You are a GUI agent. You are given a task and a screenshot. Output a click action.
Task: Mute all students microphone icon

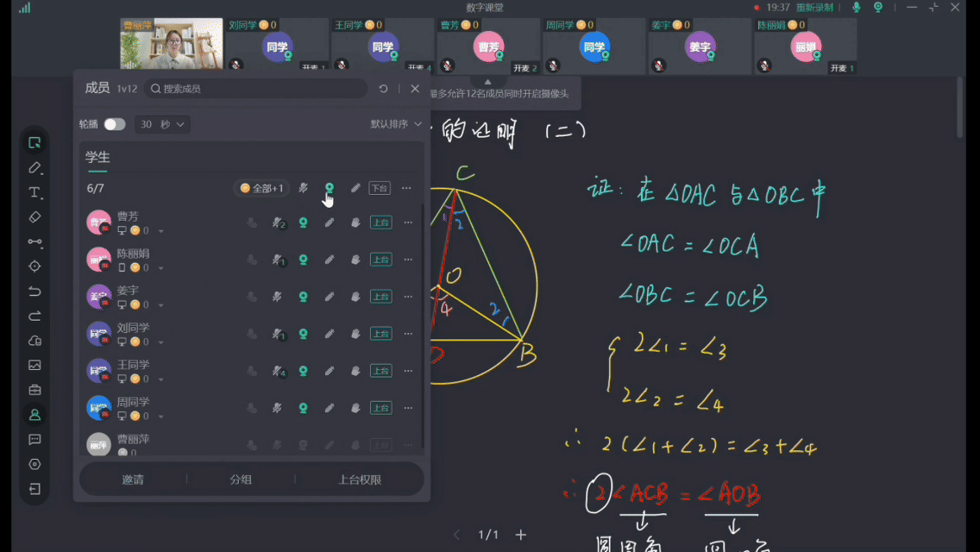(x=303, y=187)
